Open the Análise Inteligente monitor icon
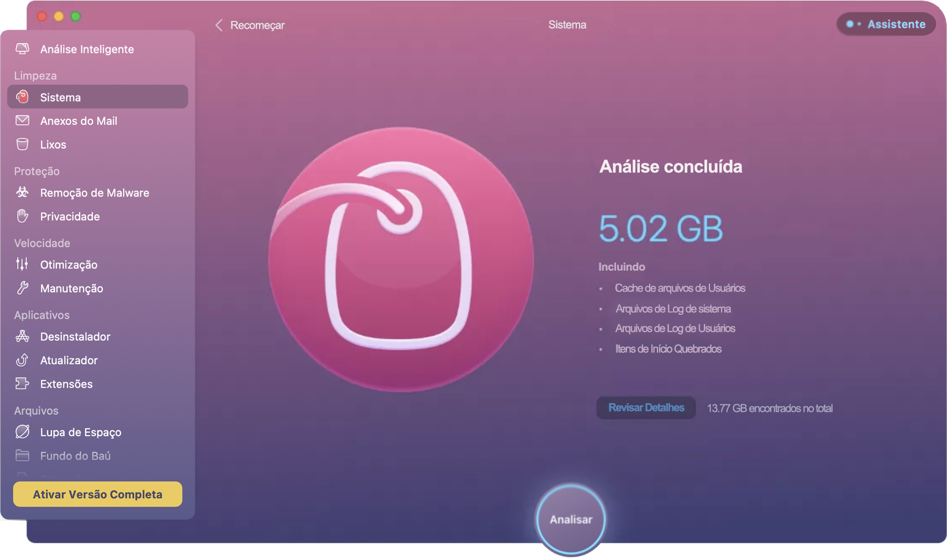 click(23, 49)
